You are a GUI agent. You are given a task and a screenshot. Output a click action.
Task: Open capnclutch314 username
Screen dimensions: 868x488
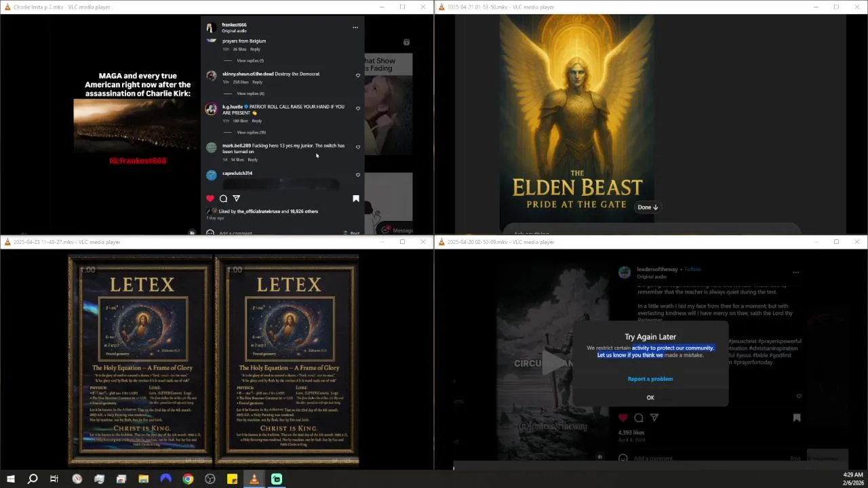(237, 174)
